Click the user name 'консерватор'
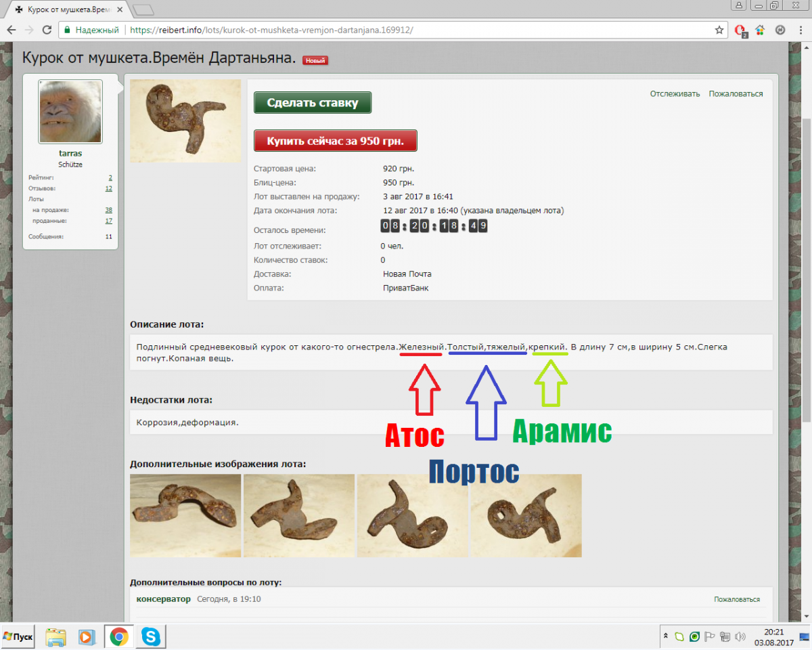The width and height of the screenshot is (812, 650). click(164, 599)
